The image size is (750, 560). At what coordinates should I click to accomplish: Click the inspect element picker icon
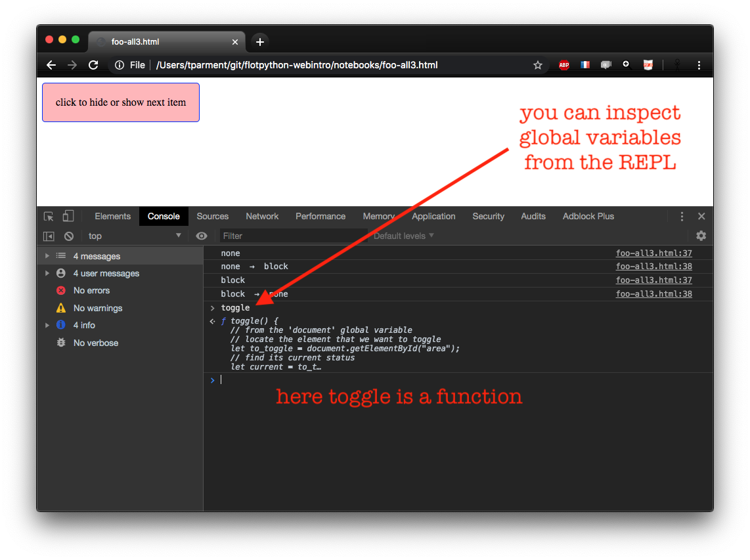tap(49, 217)
